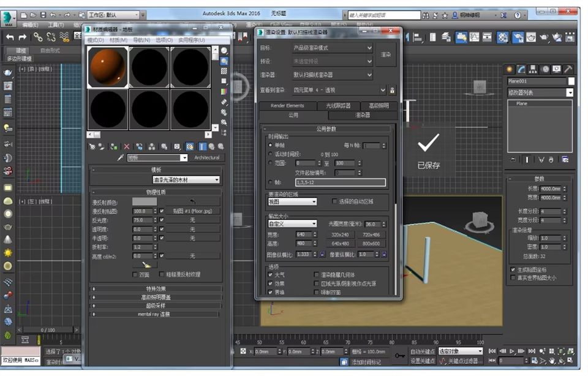Expand the 特殊效果 rollout
This screenshot has height=376, width=588.
[x=156, y=288]
